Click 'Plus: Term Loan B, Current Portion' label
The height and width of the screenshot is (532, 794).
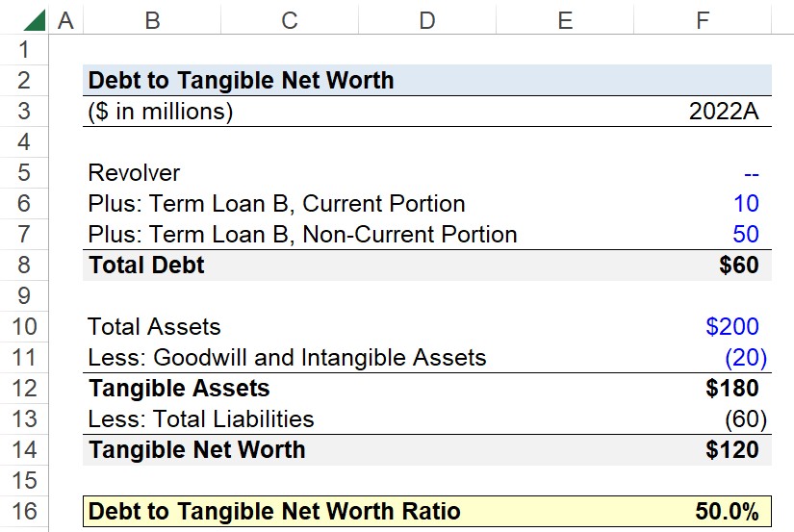[276, 204]
